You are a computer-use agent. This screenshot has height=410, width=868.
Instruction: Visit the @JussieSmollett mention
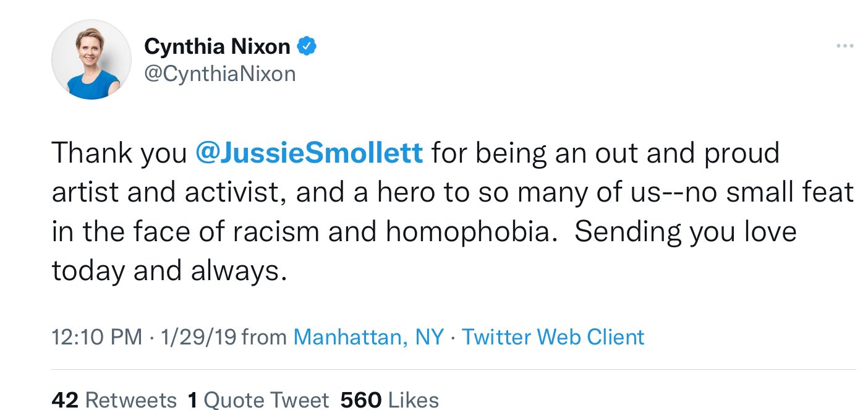pyautogui.click(x=308, y=153)
